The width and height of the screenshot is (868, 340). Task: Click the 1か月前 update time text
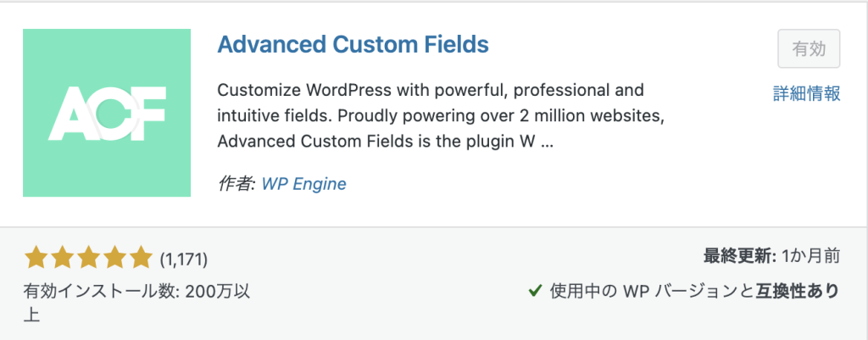tap(811, 256)
